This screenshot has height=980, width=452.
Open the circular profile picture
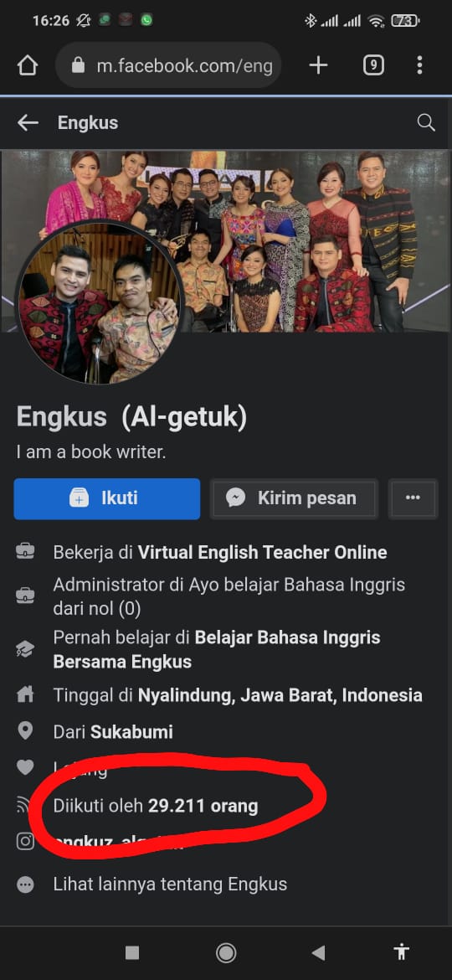pos(99,302)
